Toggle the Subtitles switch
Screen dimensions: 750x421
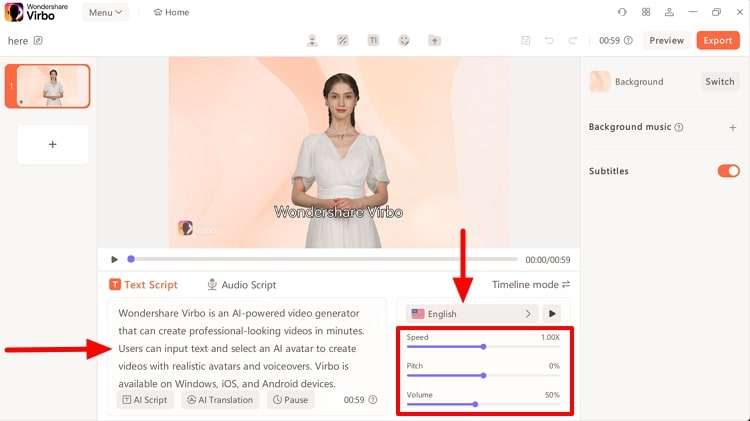click(x=728, y=171)
